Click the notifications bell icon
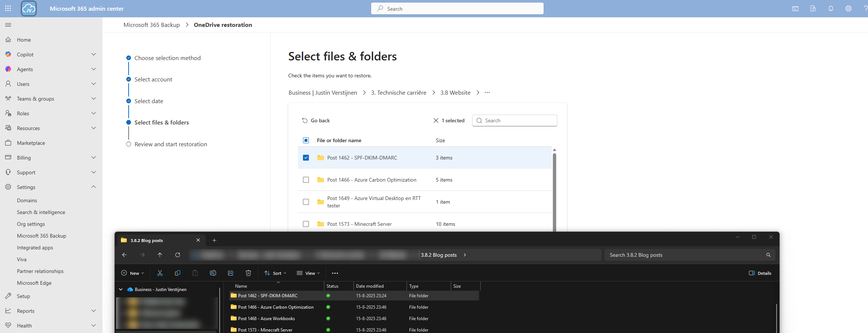The width and height of the screenshot is (868, 333). click(830, 8)
